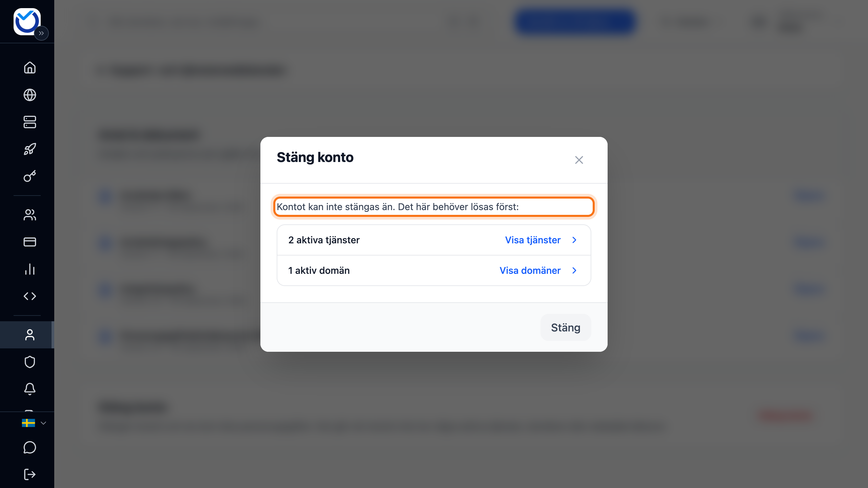The width and height of the screenshot is (868, 488).
Task: Click the Visa domäner link
Action: pos(530,270)
